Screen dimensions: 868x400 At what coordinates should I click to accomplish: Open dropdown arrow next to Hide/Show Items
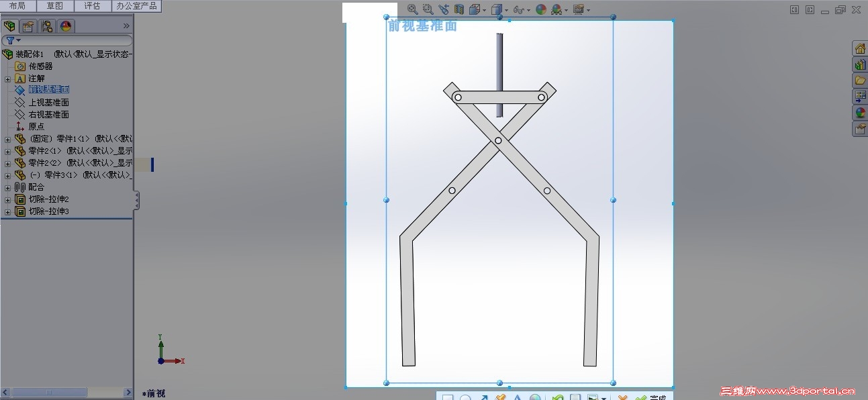coord(529,10)
